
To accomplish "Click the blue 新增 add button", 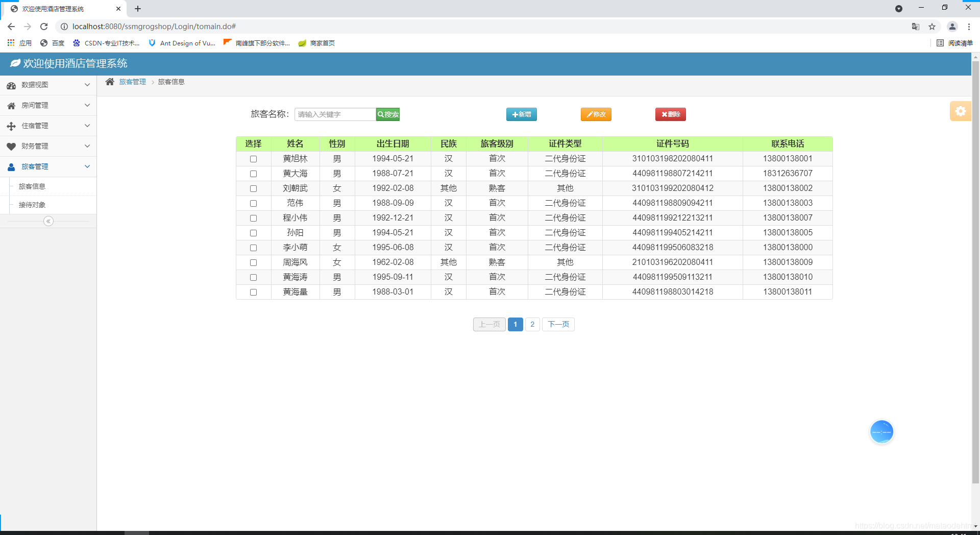I will (x=522, y=114).
